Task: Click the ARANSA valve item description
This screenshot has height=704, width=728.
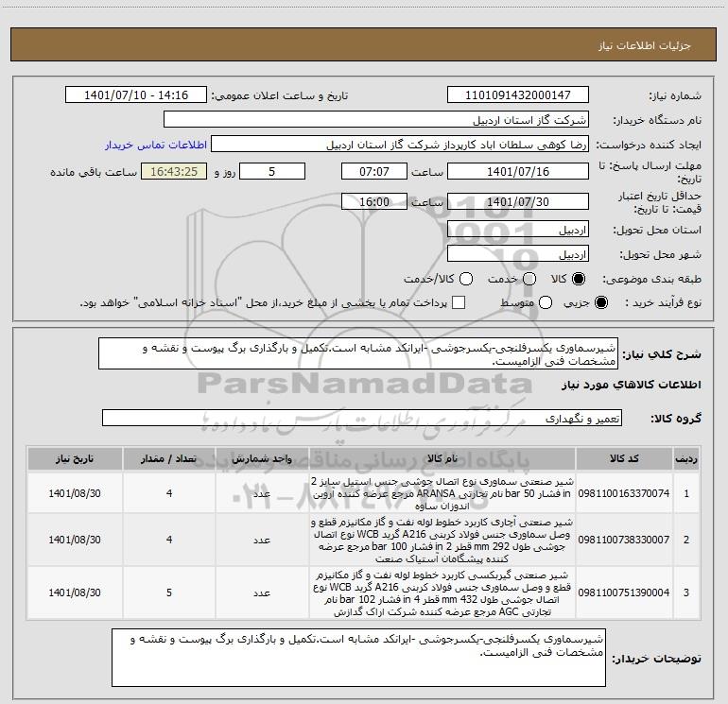Action: point(442,493)
